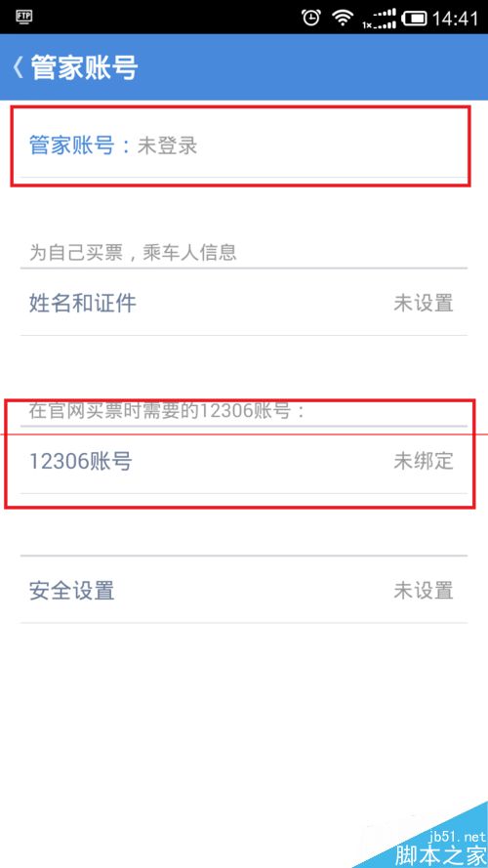The height and width of the screenshot is (868, 488).
Task: Tap the alarm clock status icon
Action: (311, 18)
